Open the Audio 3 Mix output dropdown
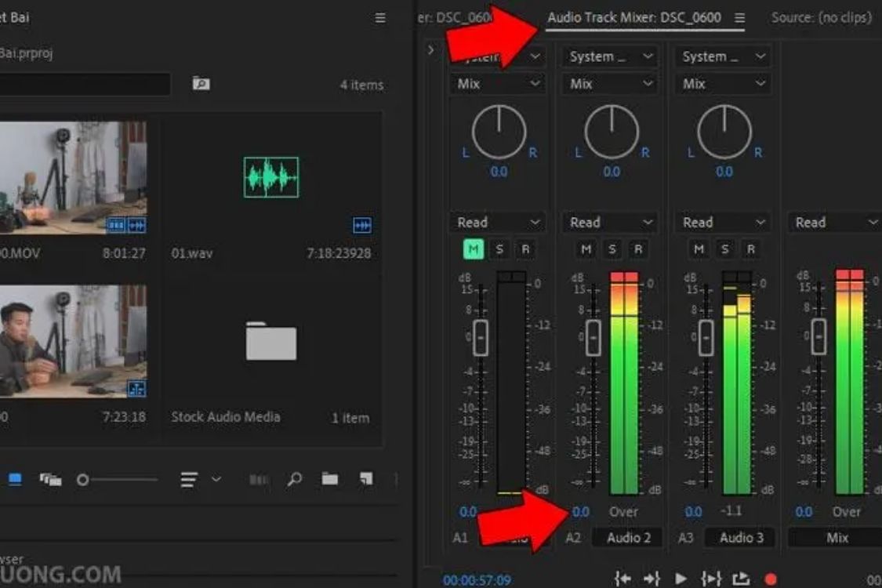Image resolution: width=882 pixels, height=588 pixels. [x=724, y=84]
